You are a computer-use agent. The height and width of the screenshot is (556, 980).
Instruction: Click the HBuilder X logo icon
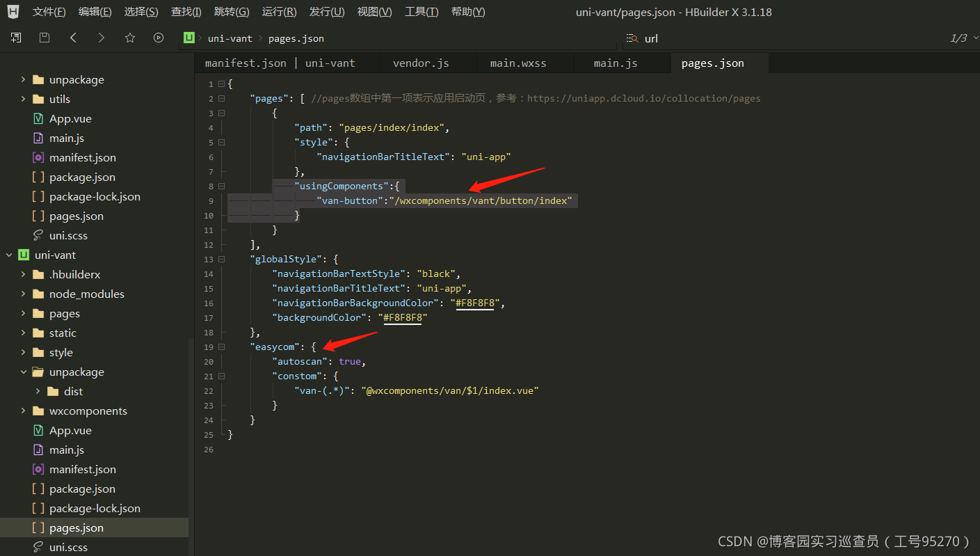click(13, 12)
